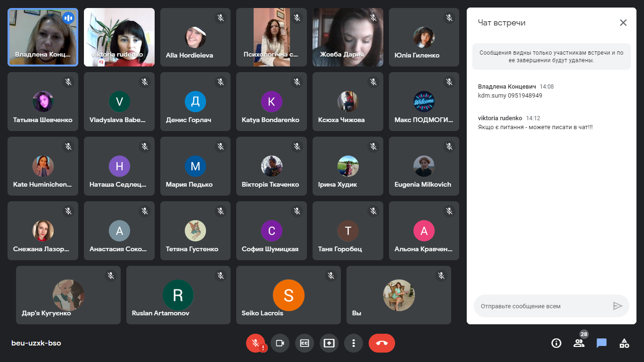Close the meeting chat panel
Image resolution: width=644 pixels, height=362 pixels.
tap(623, 23)
